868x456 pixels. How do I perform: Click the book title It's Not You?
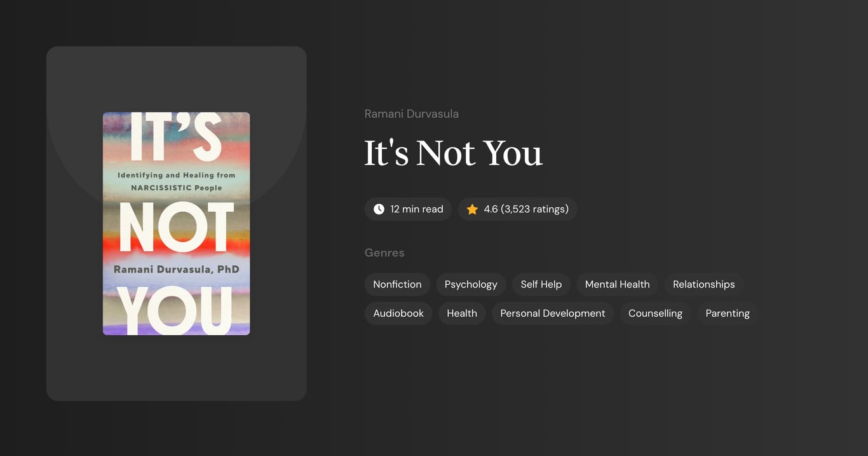(453, 153)
